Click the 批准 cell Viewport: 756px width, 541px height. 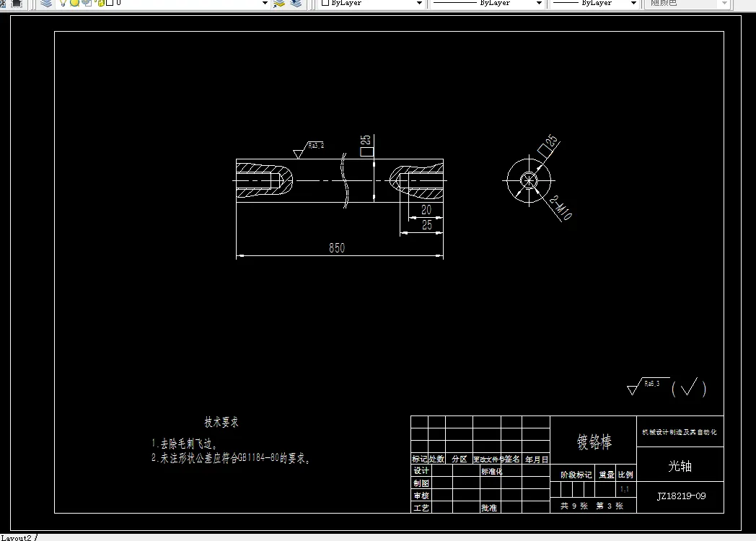tap(489, 508)
